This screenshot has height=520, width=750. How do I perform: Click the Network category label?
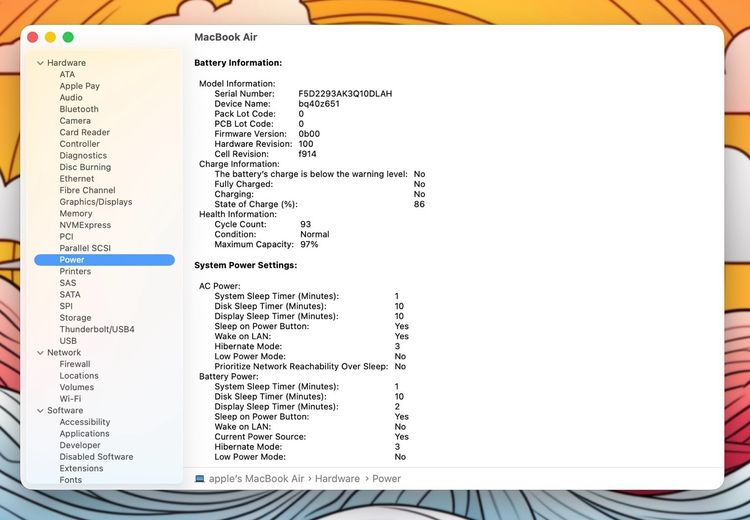click(x=64, y=353)
